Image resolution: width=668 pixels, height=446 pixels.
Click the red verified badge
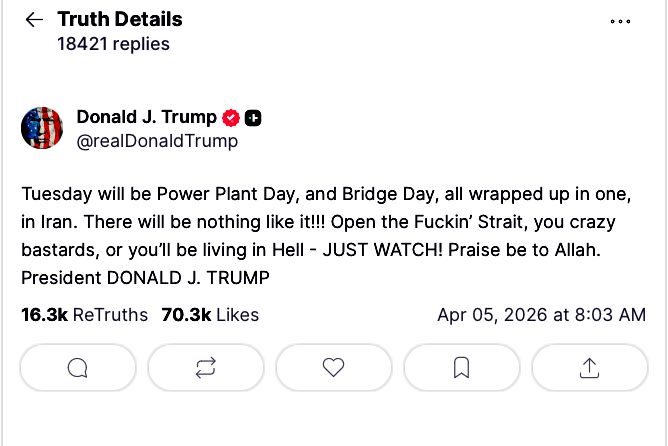[231, 118]
